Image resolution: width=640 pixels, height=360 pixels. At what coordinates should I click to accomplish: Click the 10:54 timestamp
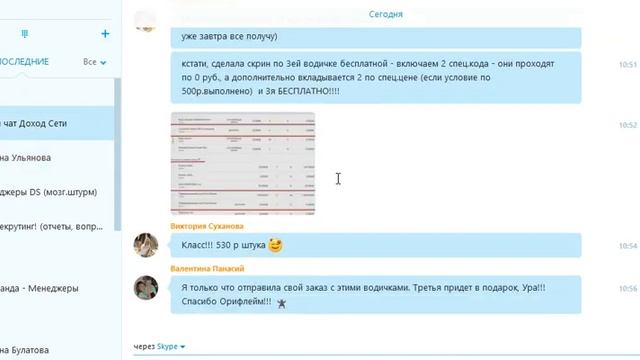(x=628, y=246)
